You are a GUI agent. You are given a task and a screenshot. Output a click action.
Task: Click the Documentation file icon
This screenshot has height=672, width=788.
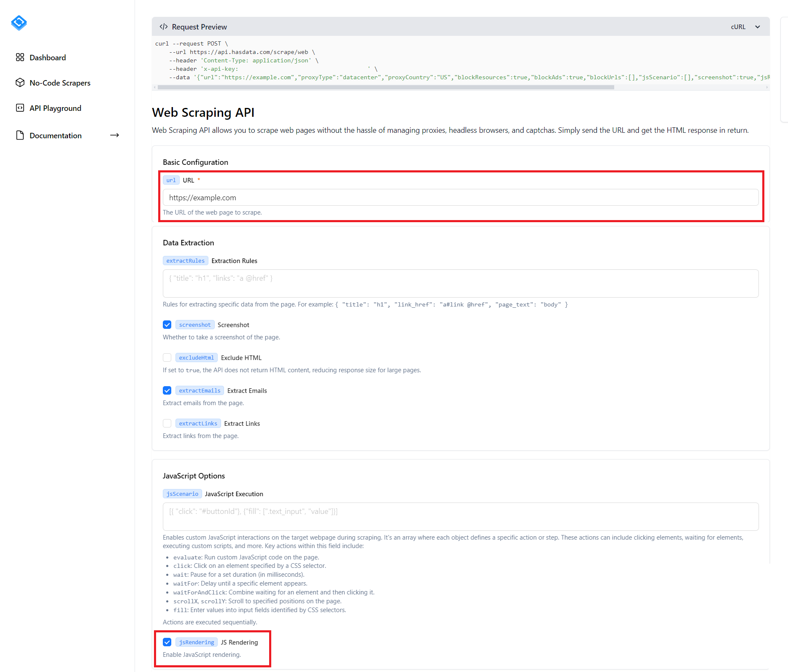tap(20, 135)
